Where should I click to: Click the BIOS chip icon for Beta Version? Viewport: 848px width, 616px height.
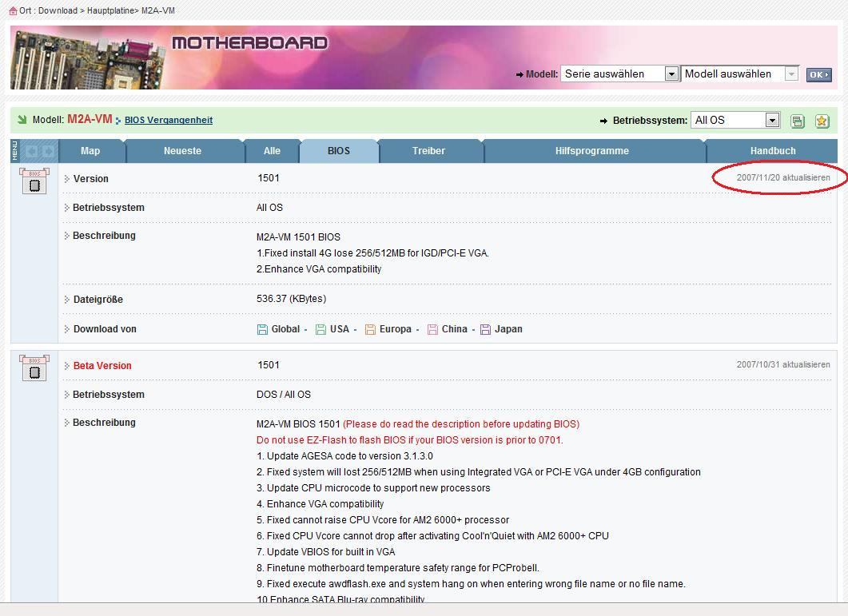[34, 368]
